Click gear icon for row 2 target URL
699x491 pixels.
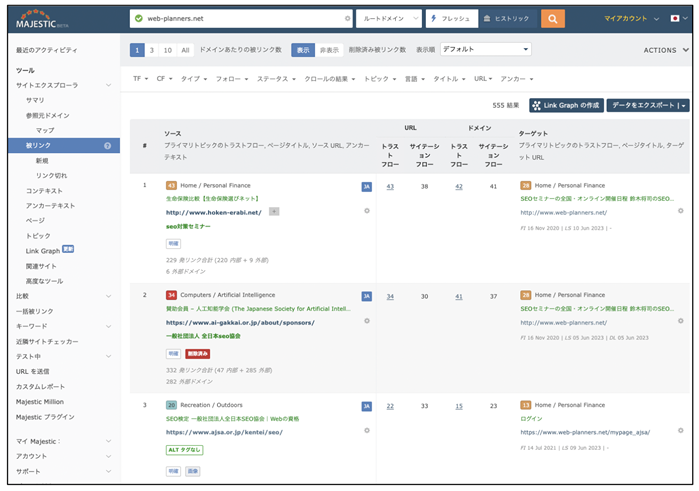[681, 321]
